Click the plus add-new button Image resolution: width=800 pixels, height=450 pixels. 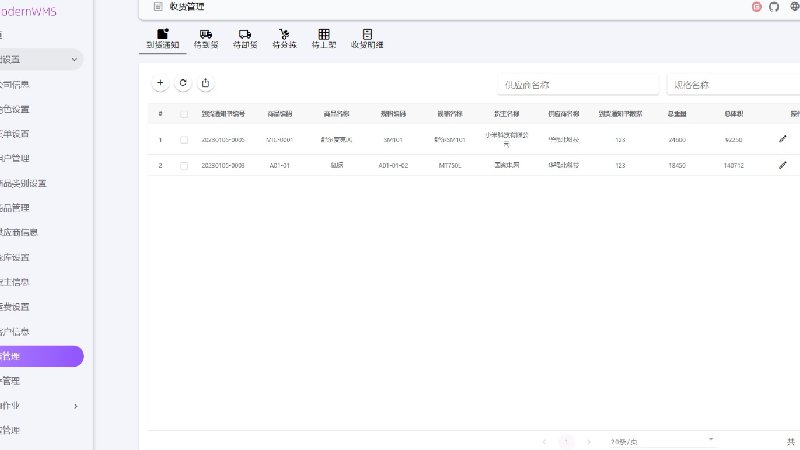[160, 83]
